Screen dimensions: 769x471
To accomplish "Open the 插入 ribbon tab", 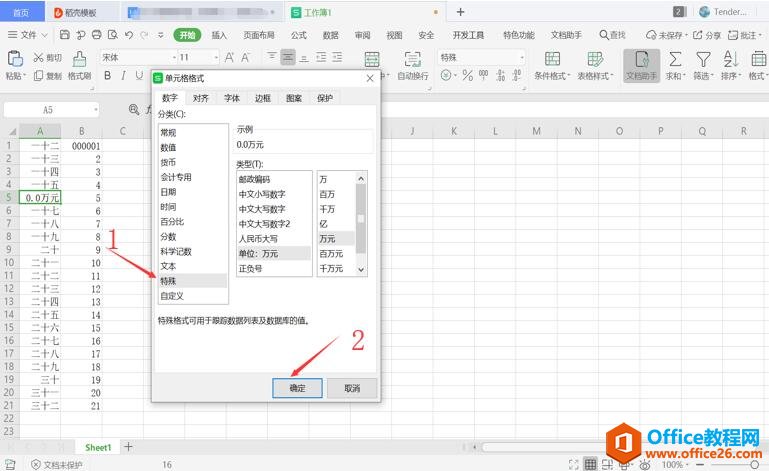I will click(x=219, y=35).
